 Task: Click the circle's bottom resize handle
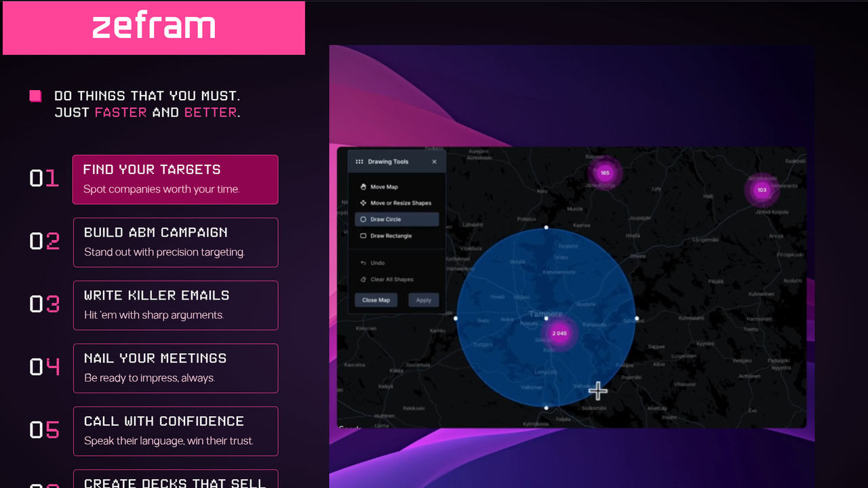pyautogui.click(x=546, y=408)
